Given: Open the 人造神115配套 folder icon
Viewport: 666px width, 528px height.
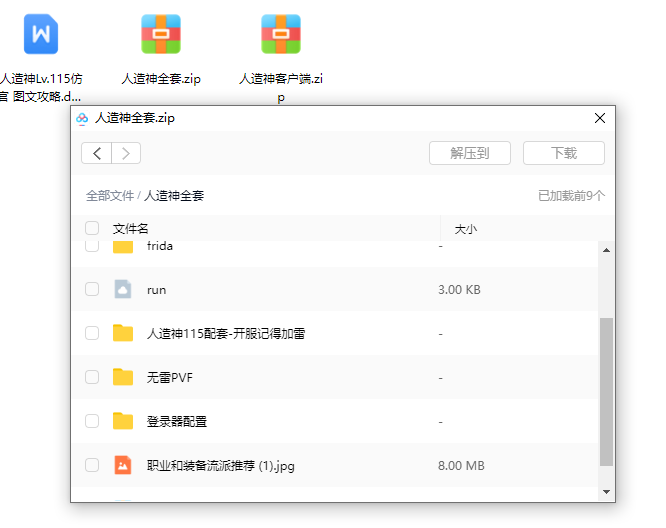Looking at the screenshot, I should [x=123, y=333].
